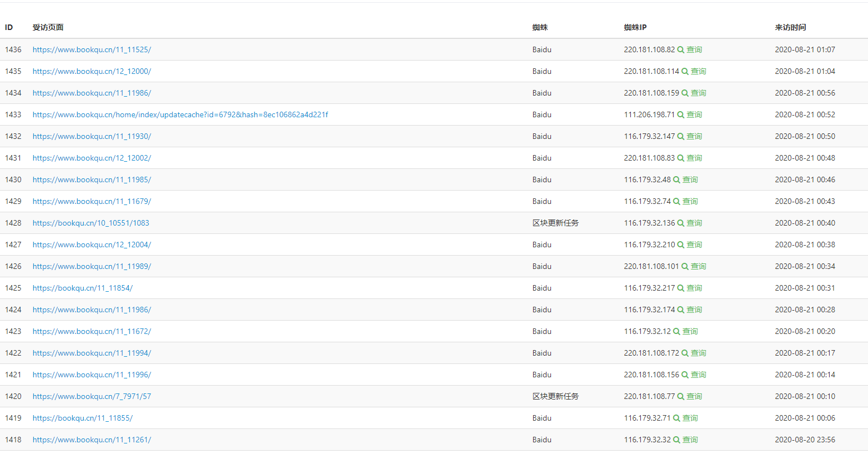The height and width of the screenshot is (454, 868).
Task: Click the magnifier icon beside IP 116.179.32.74
Action: tap(677, 202)
